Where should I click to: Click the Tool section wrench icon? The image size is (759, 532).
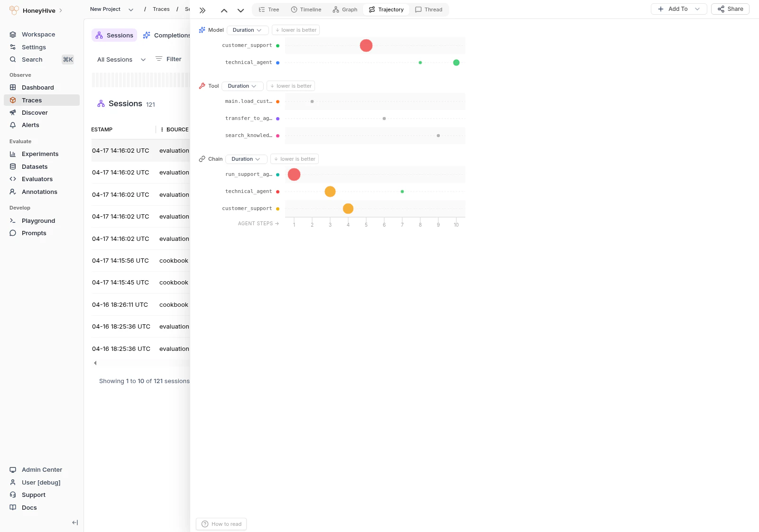tap(202, 86)
